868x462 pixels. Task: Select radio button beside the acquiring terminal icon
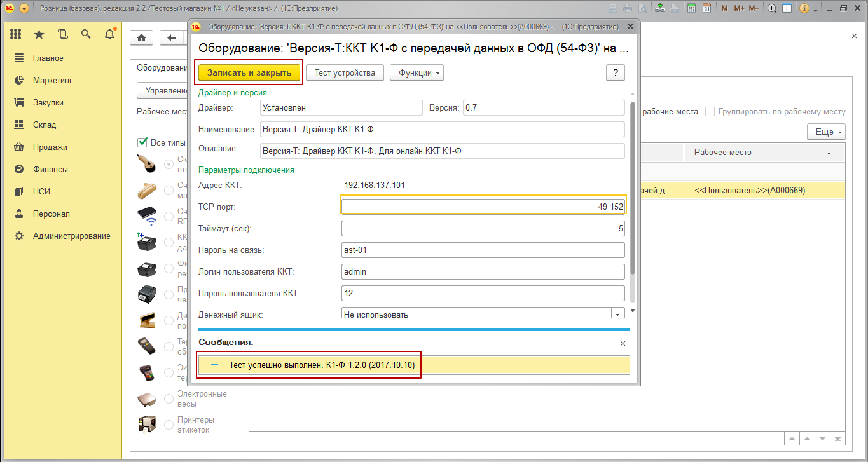(169, 373)
